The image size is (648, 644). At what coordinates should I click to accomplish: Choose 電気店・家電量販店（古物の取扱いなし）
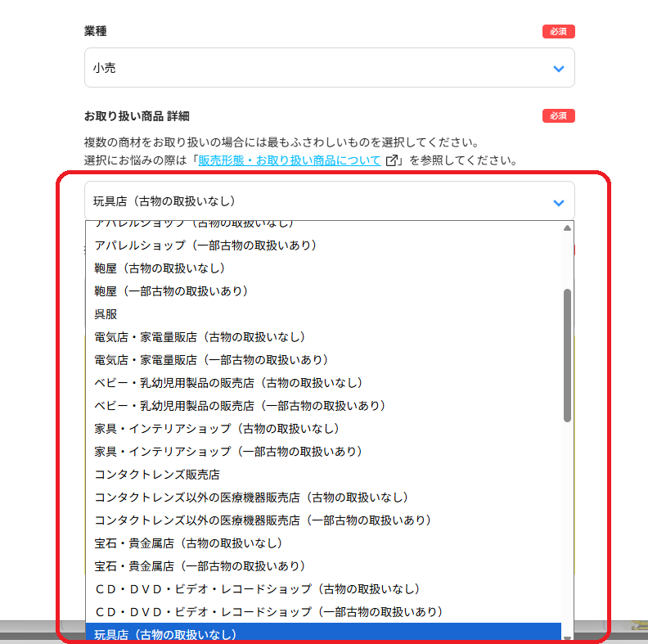coord(200,337)
